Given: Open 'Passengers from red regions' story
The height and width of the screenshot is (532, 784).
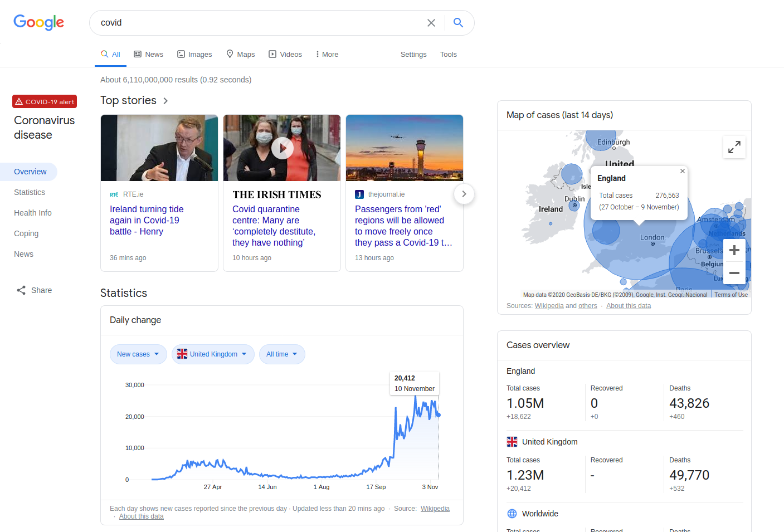Looking at the screenshot, I should click(403, 226).
